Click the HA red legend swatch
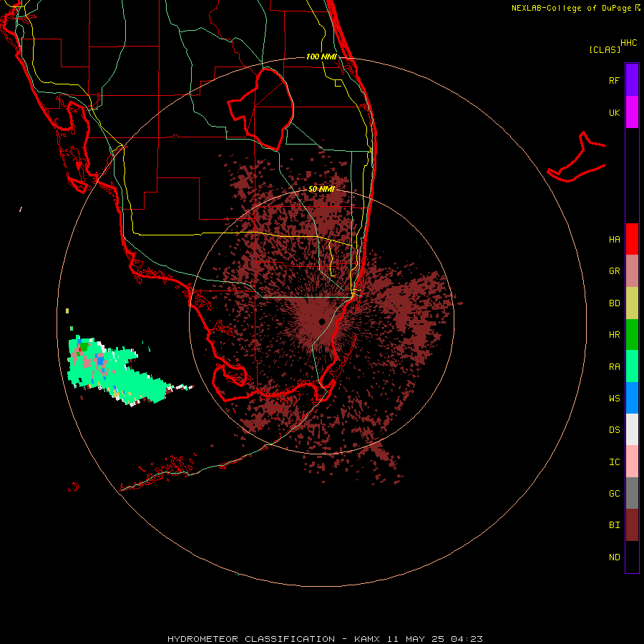This screenshot has width=644, height=644. point(632,239)
